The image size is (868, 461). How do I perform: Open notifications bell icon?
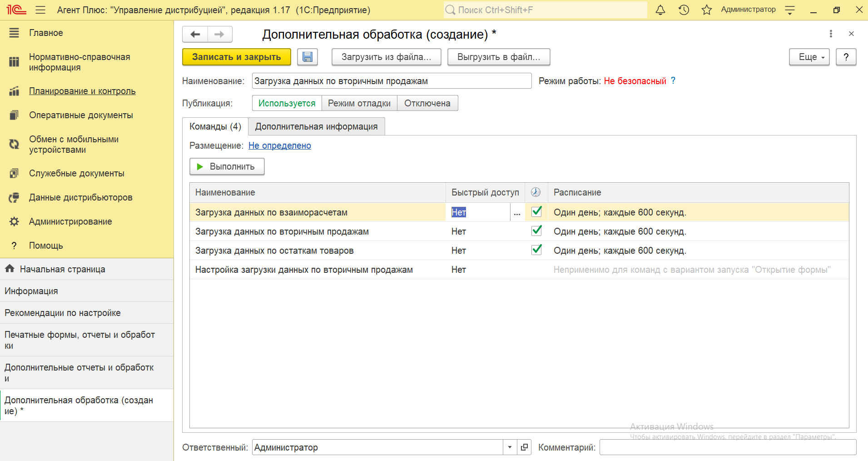click(x=660, y=10)
